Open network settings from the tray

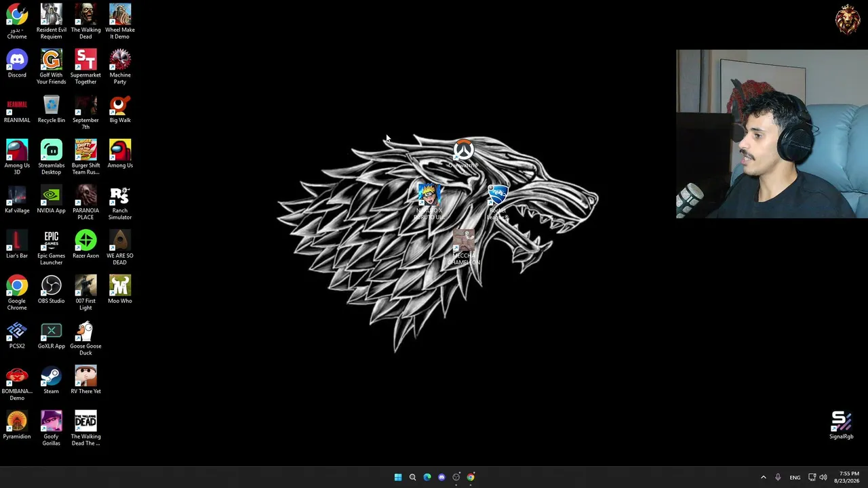[x=812, y=477]
